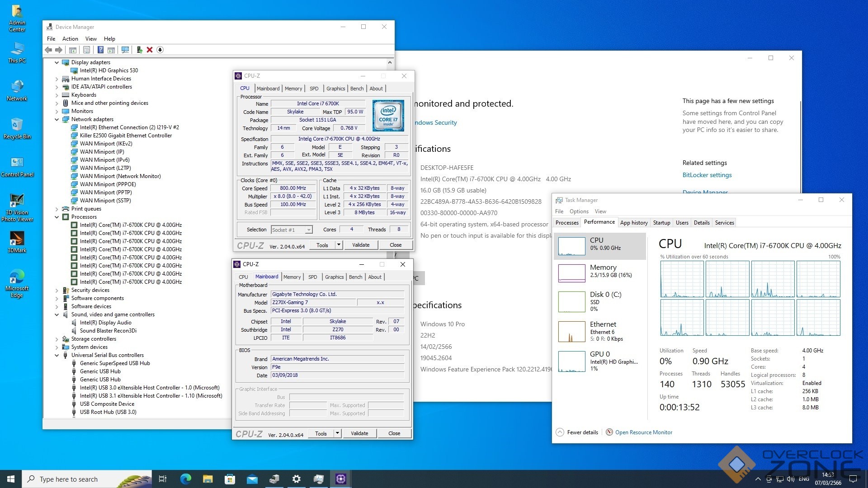Switch to the Memory tab in upper CPU-Z

point(293,89)
